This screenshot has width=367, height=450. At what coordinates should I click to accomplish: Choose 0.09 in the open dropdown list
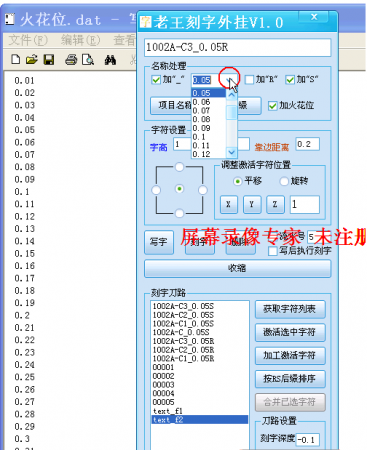pyautogui.click(x=209, y=128)
